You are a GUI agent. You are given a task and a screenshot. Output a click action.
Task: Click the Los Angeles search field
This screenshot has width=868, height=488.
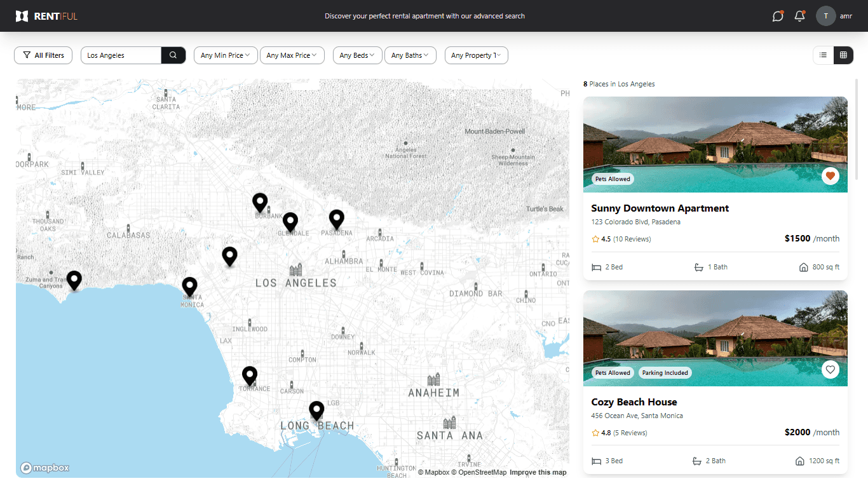coord(121,55)
